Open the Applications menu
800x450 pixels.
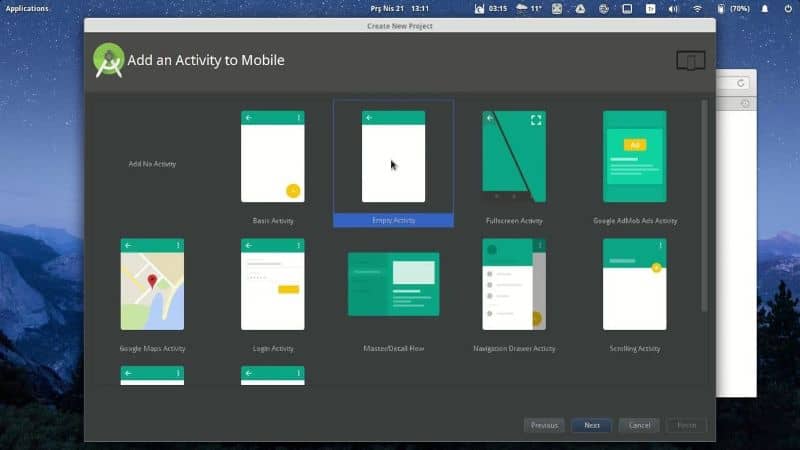point(27,9)
